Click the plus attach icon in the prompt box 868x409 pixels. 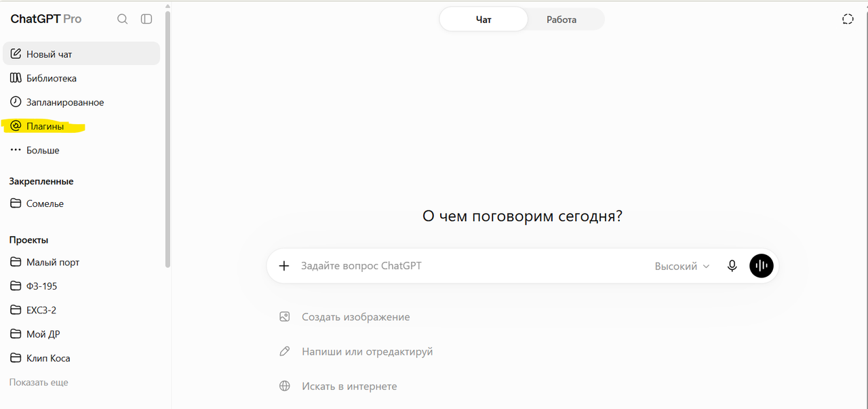tap(284, 266)
